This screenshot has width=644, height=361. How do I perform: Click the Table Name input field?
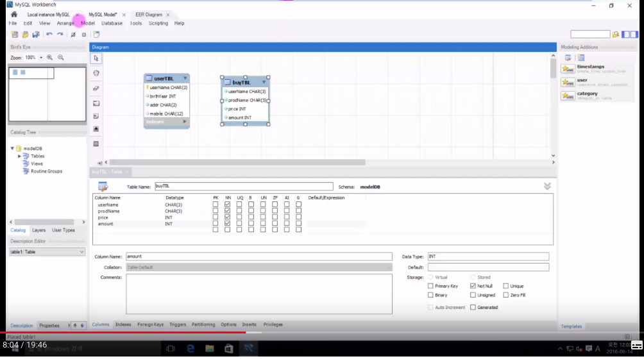tap(244, 187)
